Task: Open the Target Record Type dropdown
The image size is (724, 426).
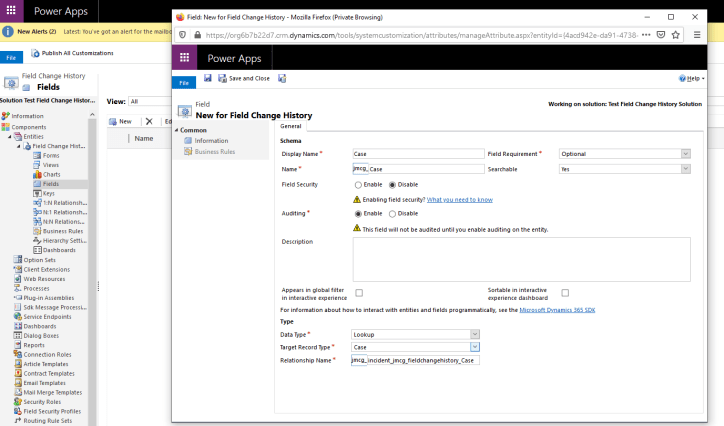Action: 417,346
